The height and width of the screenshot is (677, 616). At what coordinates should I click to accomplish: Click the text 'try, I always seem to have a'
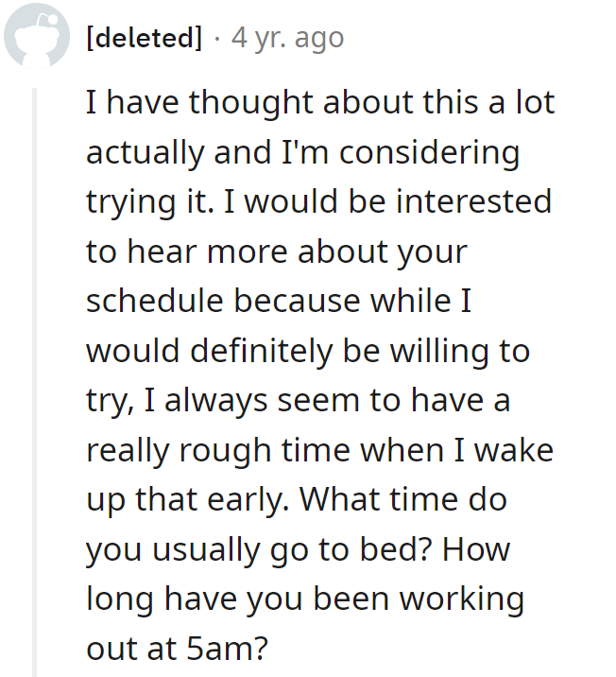pyautogui.click(x=298, y=401)
